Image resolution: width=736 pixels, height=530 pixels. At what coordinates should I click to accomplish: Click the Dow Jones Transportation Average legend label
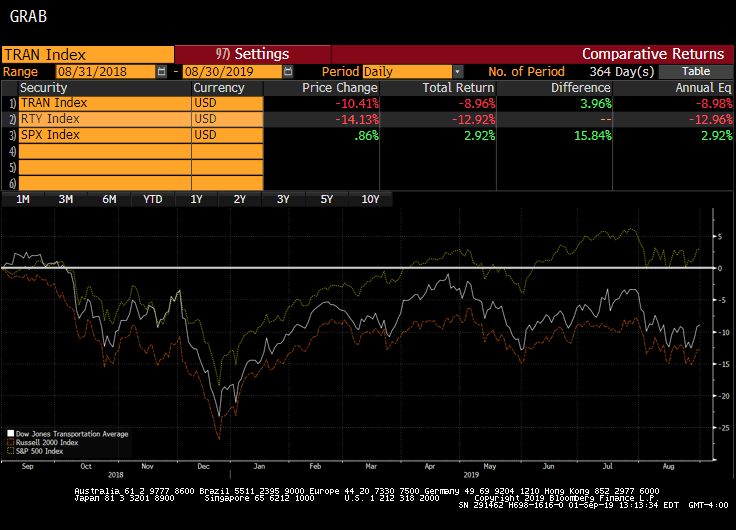click(72, 434)
